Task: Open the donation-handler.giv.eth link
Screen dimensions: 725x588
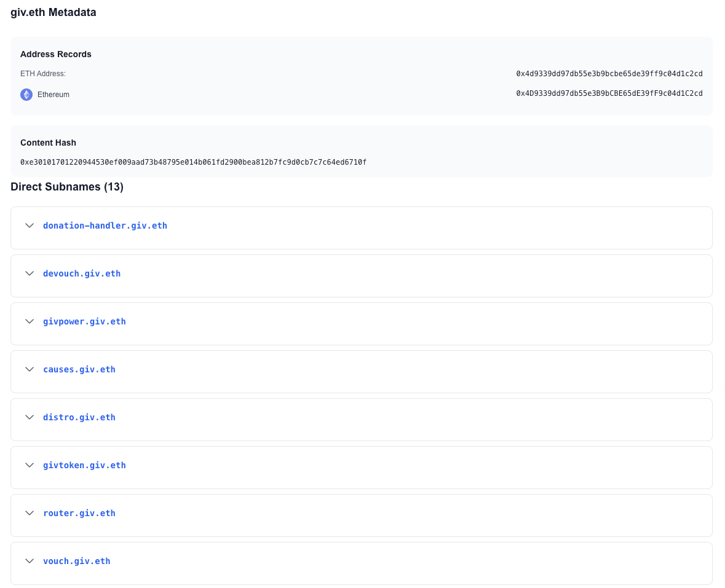Action: click(x=105, y=225)
